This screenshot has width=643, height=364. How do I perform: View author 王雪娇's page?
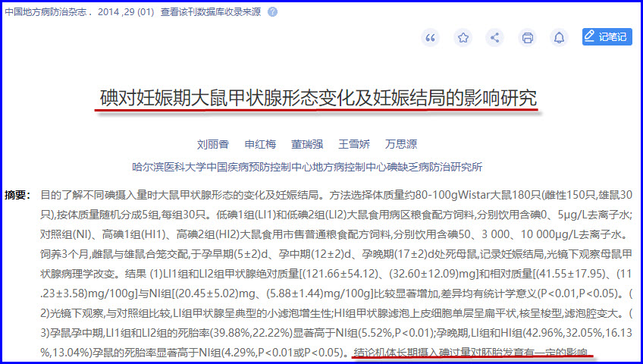pos(354,144)
